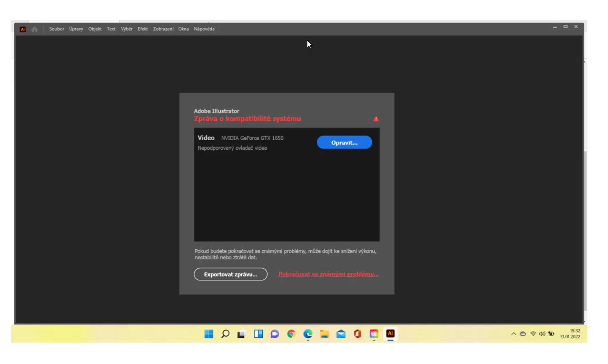Click the Illustrator taskbar icon
Screen dimensions: 608x364
390,334
